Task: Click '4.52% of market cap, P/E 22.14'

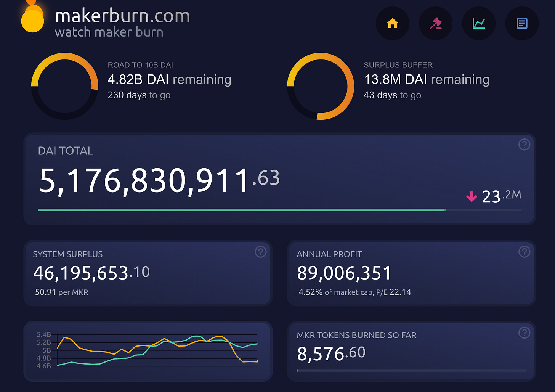Action: tap(355, 292)
